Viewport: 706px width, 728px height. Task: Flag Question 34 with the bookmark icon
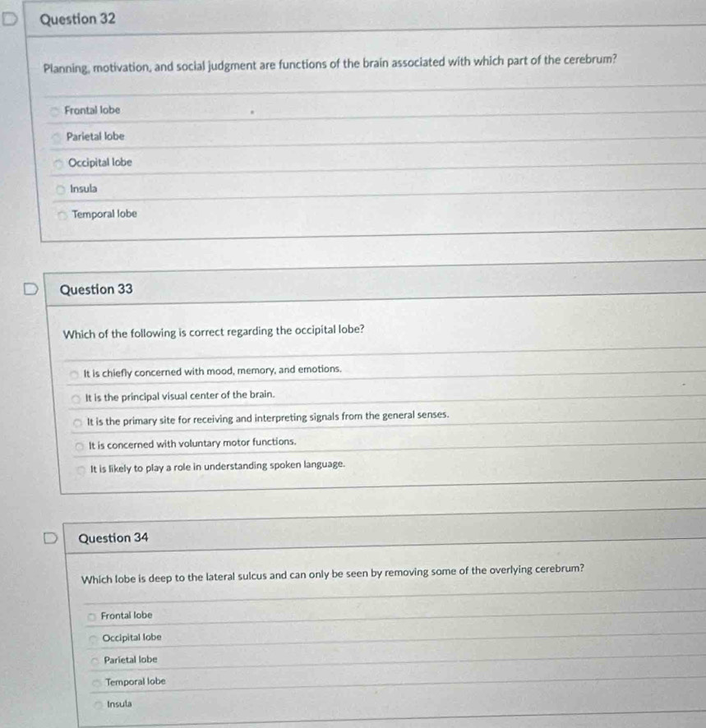click(53, 539)
